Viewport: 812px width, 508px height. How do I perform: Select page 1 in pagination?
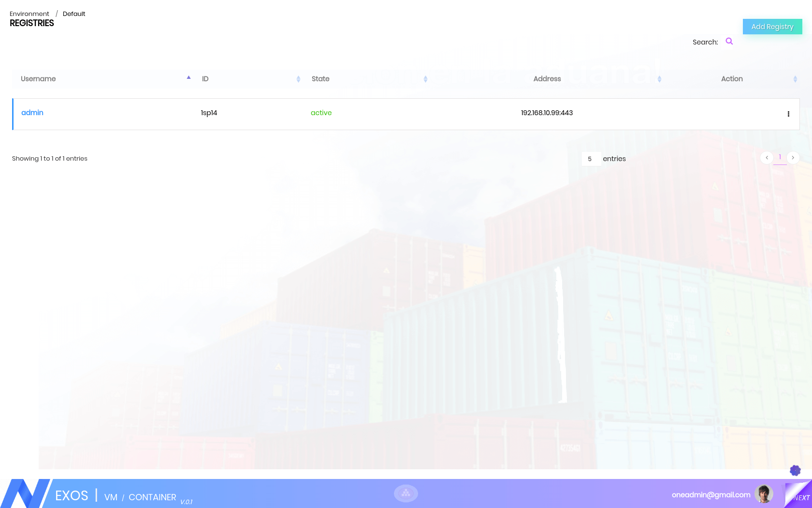[x=780, y=158]
